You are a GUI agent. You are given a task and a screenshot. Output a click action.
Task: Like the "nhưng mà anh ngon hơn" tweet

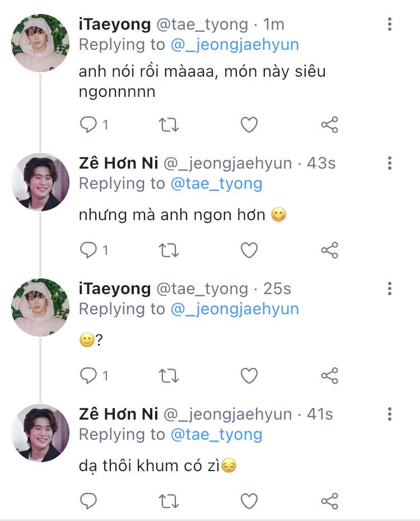pyautogui.click(x=249, y=250)
